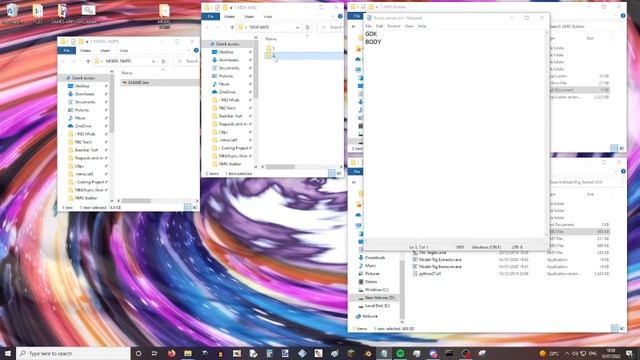Open Help icon in MODEL AMF window

coord(196,51)
